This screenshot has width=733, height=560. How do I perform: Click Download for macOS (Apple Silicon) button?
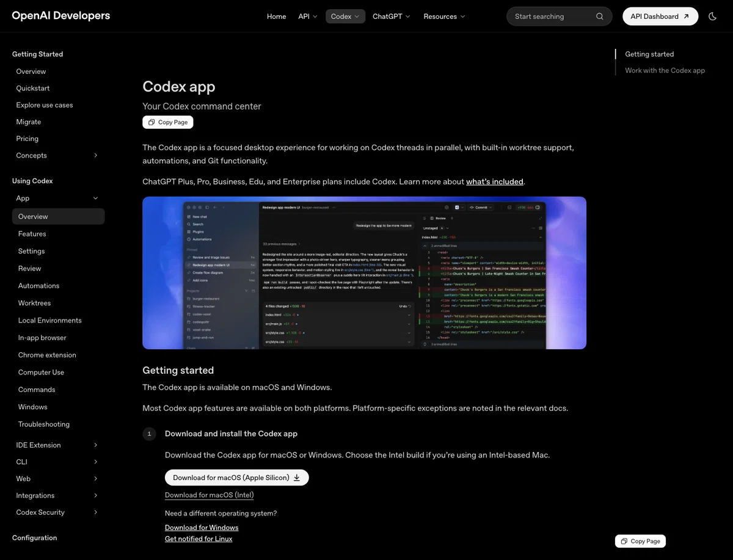click(x=237, y=478)
